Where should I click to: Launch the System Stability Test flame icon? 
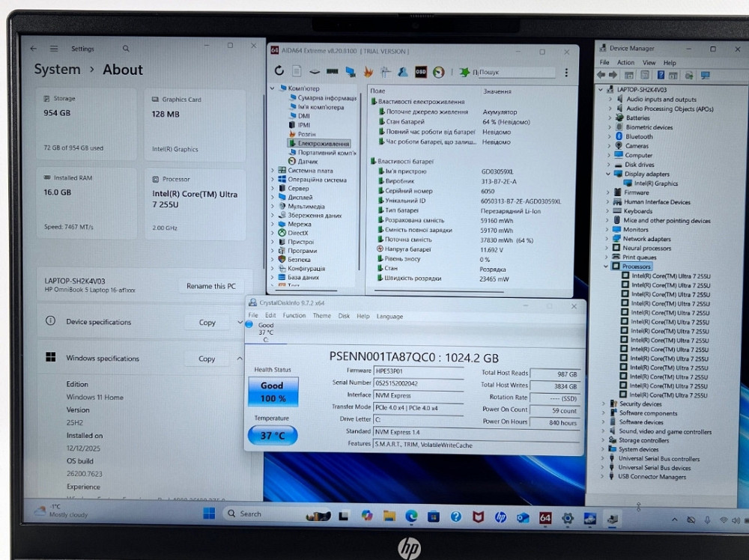click(x=366, y=73)
